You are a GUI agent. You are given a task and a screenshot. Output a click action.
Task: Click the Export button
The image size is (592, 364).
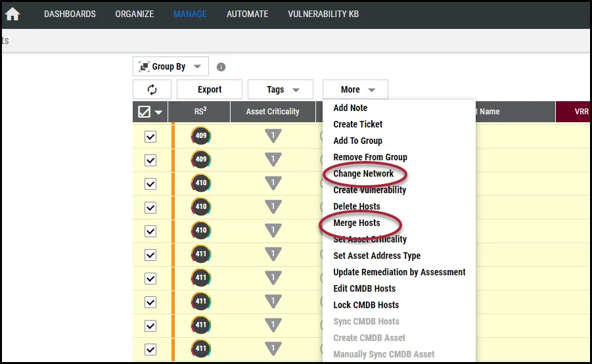point(210,89)
